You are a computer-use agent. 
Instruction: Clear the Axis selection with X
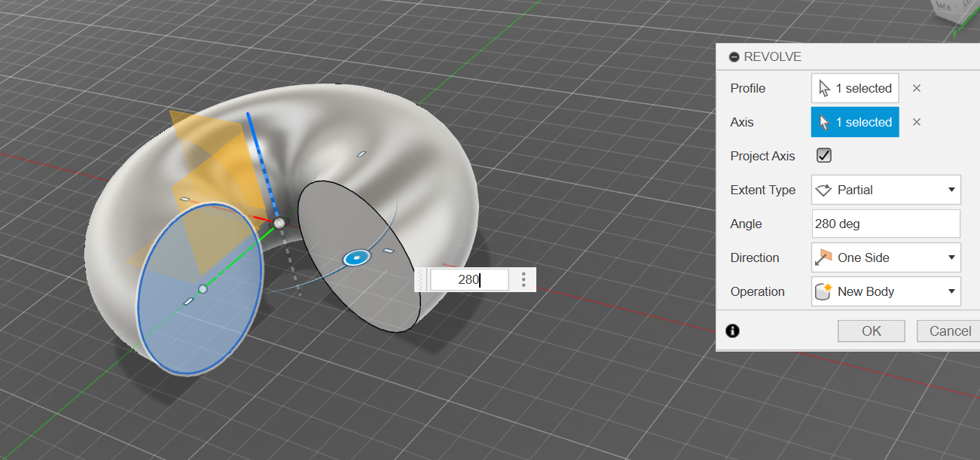click(917, 122)
